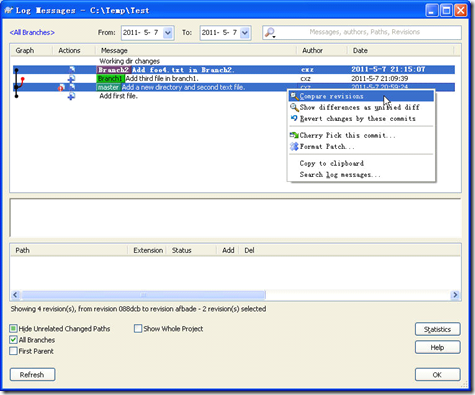Toggle Hide Unrelated Changed Paths checkbox
This screenshot has height=395, width=475.
point(13,329)
